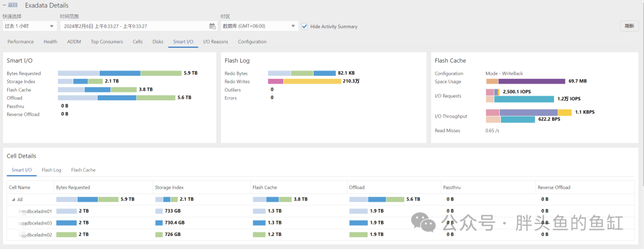Image resolution: width=644 pixels, height=249 pixels.
Task: Switch to the Disks tab
Action: [x=157, y=42]
